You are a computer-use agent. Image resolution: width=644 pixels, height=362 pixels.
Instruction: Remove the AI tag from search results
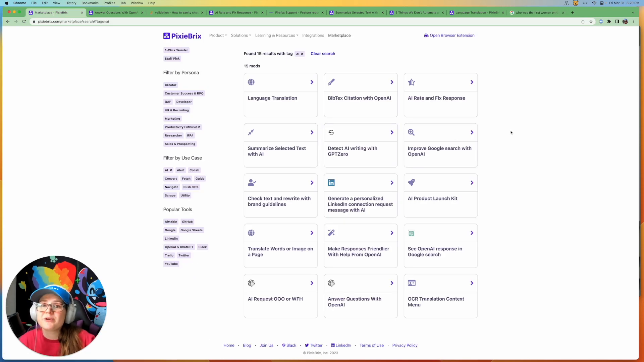[x=302, y=54]
